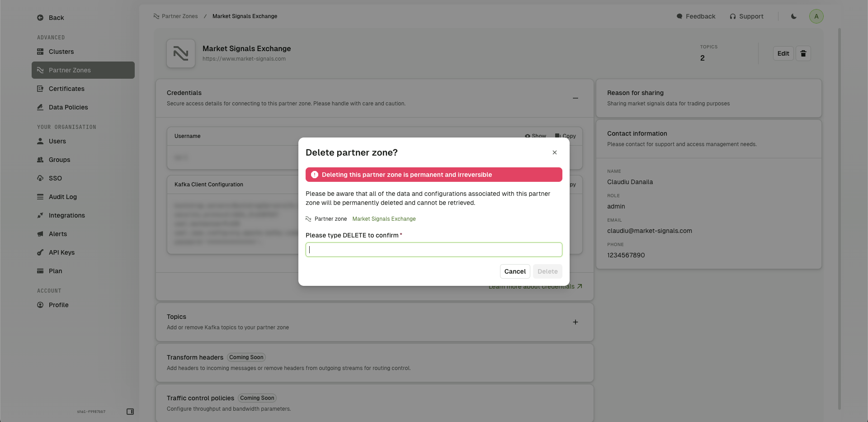Viewport: 868px width, 422px height.
Task: Copy the username value
Action: (565, 136)
